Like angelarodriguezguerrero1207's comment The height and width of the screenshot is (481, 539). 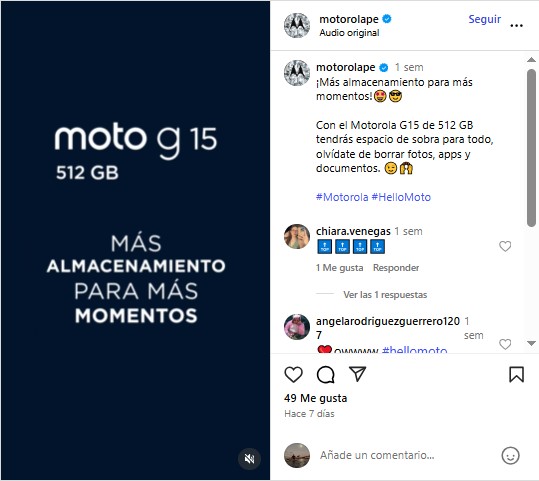[505, 344]
